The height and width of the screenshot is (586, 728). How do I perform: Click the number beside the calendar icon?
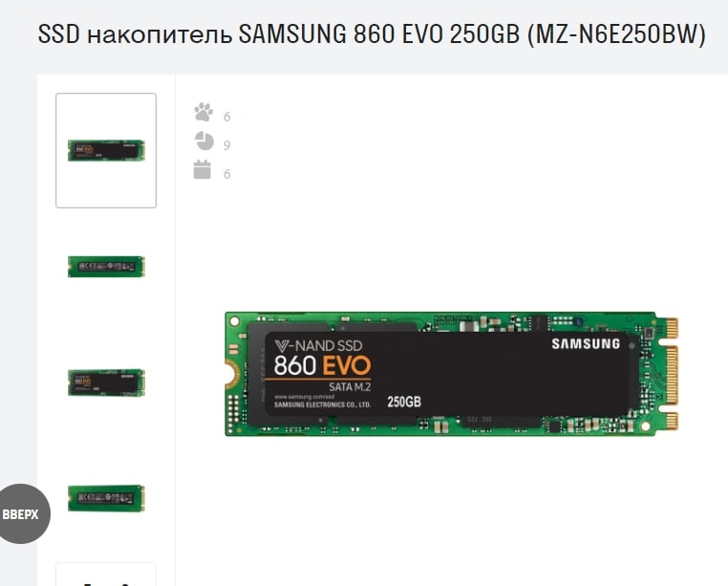pos(227,174)
